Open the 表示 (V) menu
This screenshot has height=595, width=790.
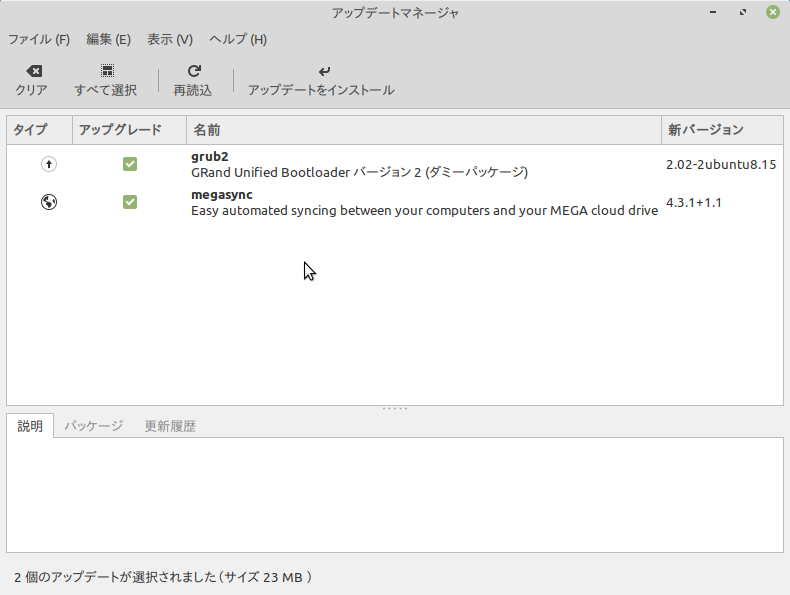170,39
